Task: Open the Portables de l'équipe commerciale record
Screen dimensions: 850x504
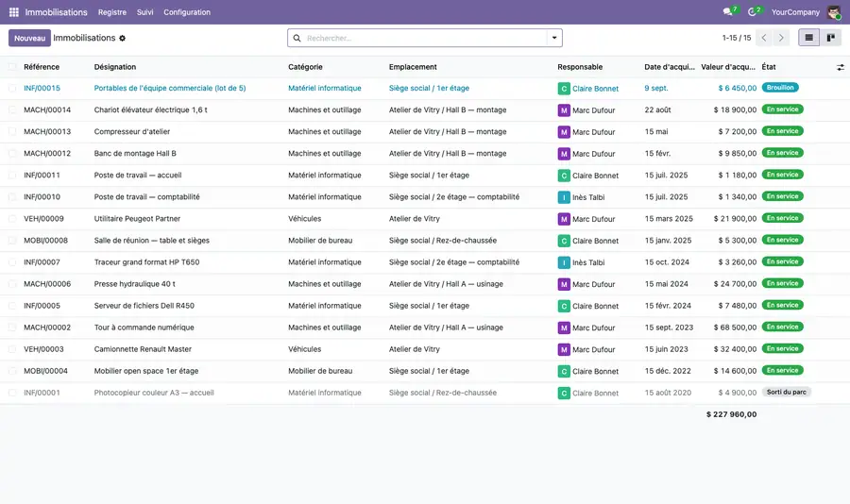Action: 170,88
